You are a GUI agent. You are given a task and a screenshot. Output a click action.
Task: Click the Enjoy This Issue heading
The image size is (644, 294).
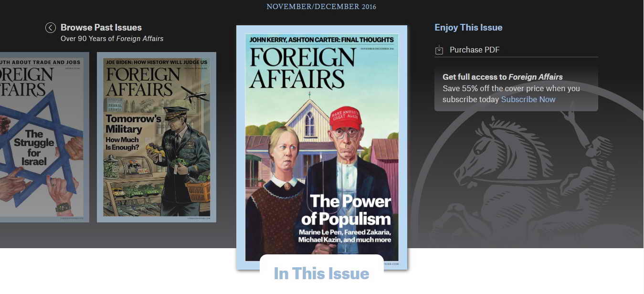tap(468, 28)
